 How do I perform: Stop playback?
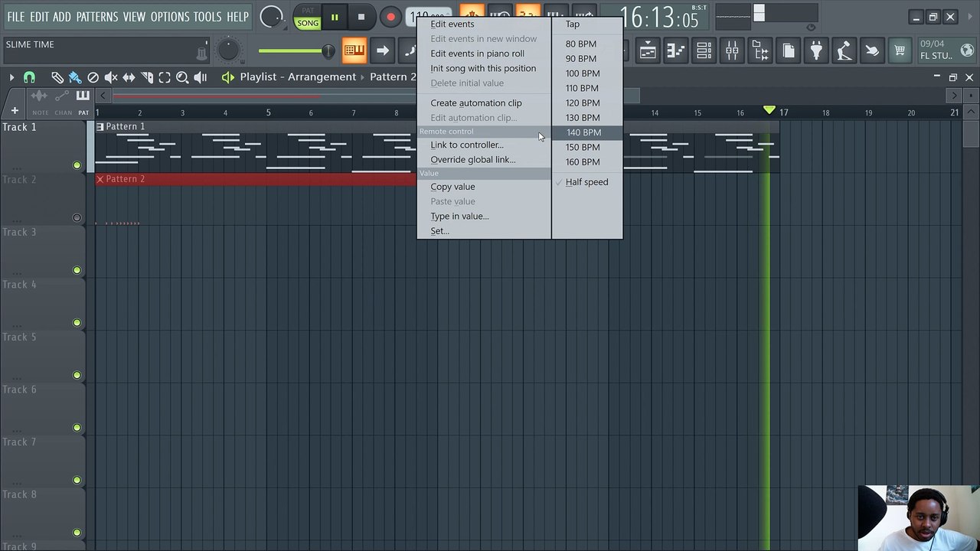tap(361, 17)
